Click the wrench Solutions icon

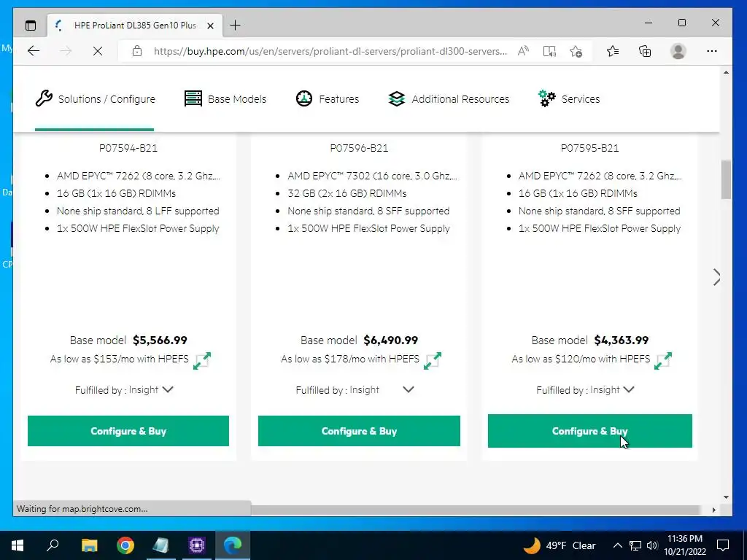44,98
